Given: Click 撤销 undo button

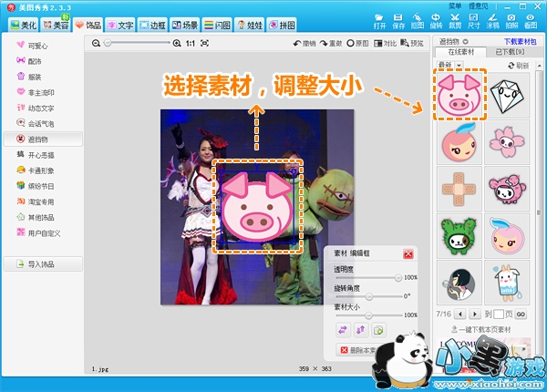Looking at the screenshot, I should click(x=304, y=43).
